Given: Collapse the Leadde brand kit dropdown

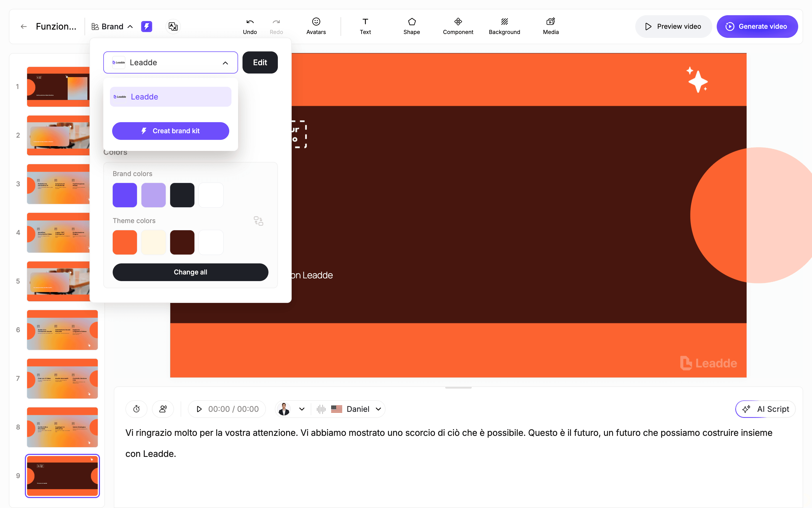Looking at the screenshot, I should click(x=225, y=62).
